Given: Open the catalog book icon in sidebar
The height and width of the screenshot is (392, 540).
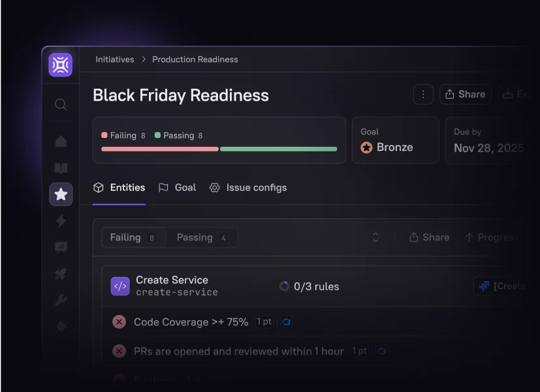Looking at the screenshot, I should coord(61,168).
